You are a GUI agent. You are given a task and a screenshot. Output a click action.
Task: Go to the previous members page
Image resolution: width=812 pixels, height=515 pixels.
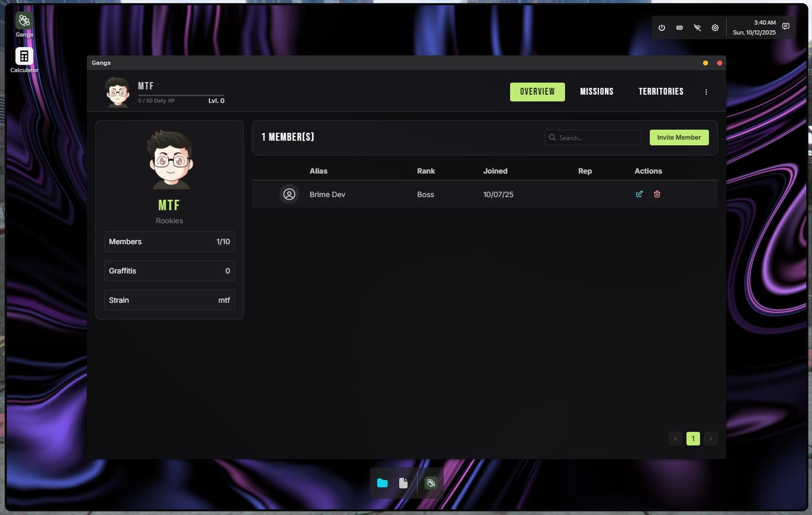coord(675,439)
